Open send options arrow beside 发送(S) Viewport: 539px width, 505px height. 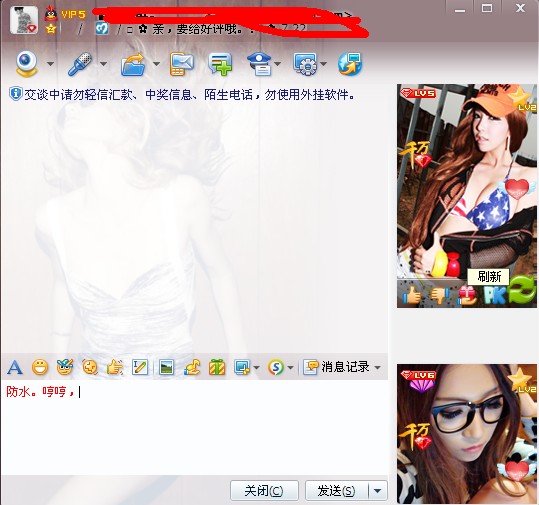tap(377, 491)
